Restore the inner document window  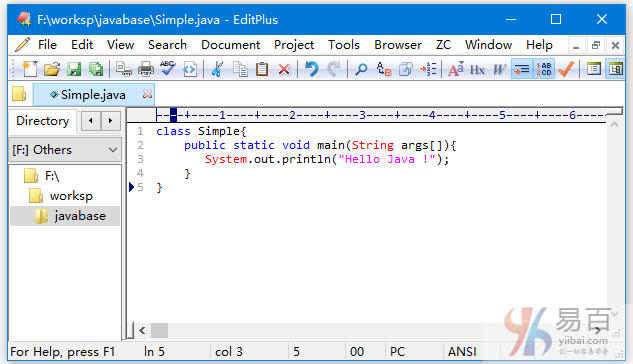point(595,45)
